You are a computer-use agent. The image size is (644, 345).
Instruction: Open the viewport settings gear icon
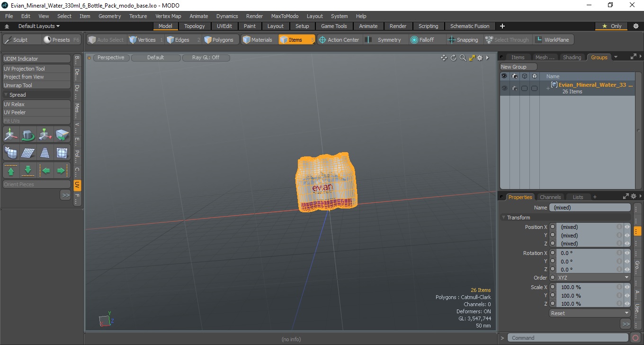click(x=480, y=58)
